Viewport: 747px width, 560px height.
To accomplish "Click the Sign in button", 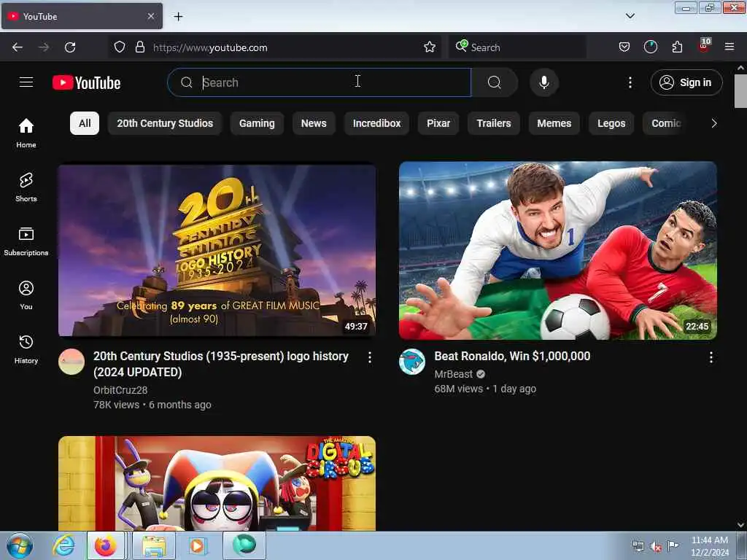I will [x=686, y=82].
